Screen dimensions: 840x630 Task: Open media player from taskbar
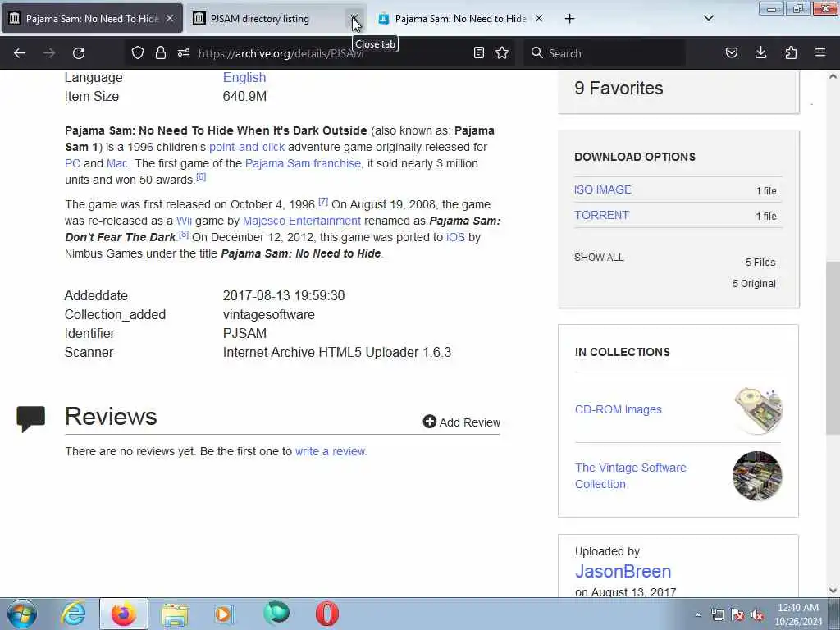[225, 614]
